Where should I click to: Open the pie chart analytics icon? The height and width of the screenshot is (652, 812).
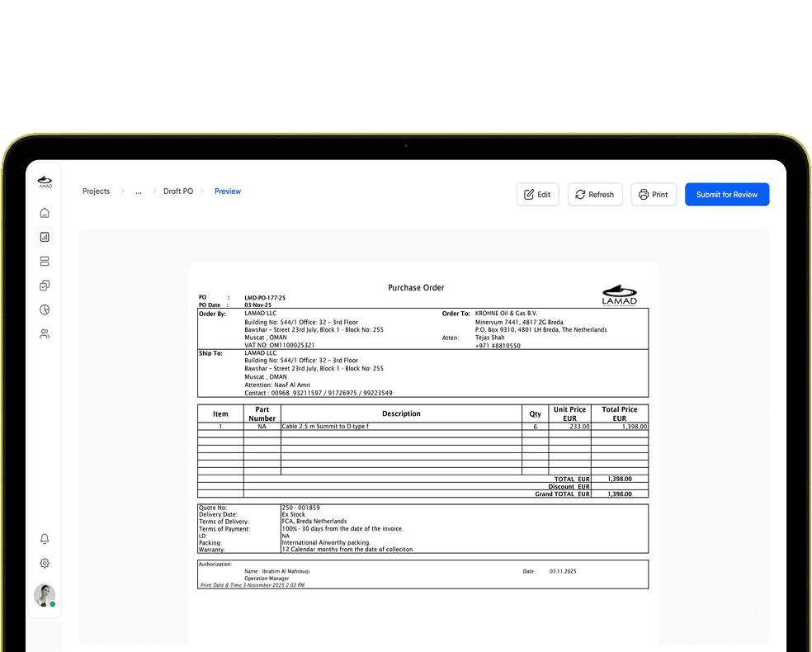tap(45, 309)
